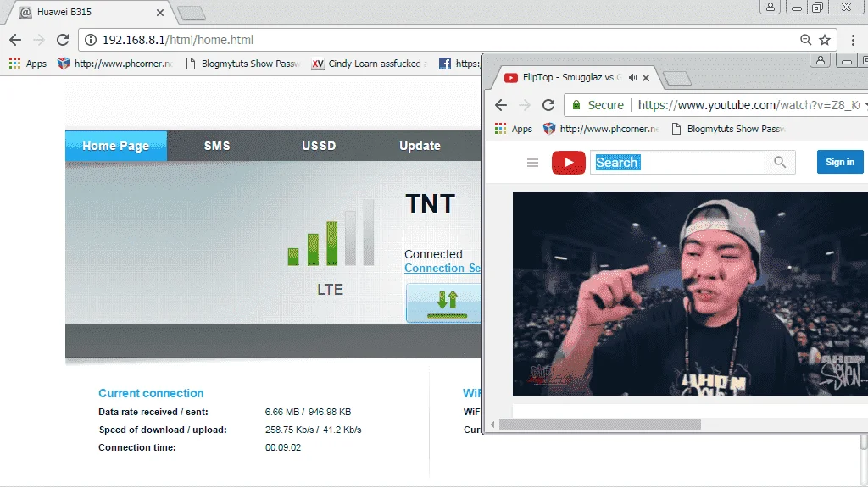Click the YouTube search magnifier button
Screen dimensions: 868x488
(x=780, y=163)
